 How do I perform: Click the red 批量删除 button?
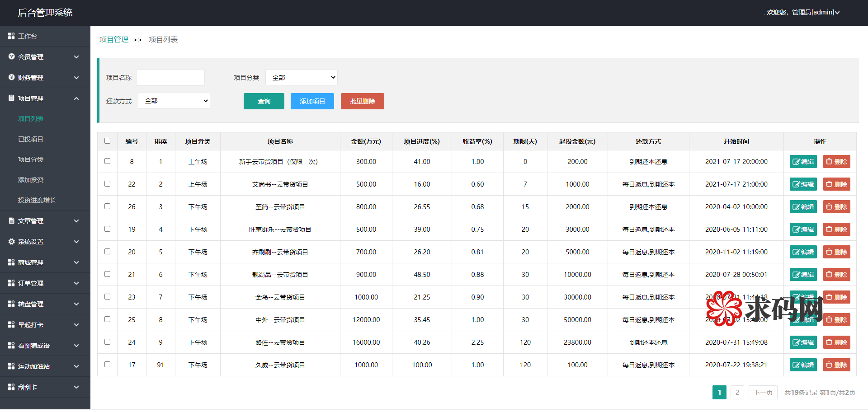[362, 101]
